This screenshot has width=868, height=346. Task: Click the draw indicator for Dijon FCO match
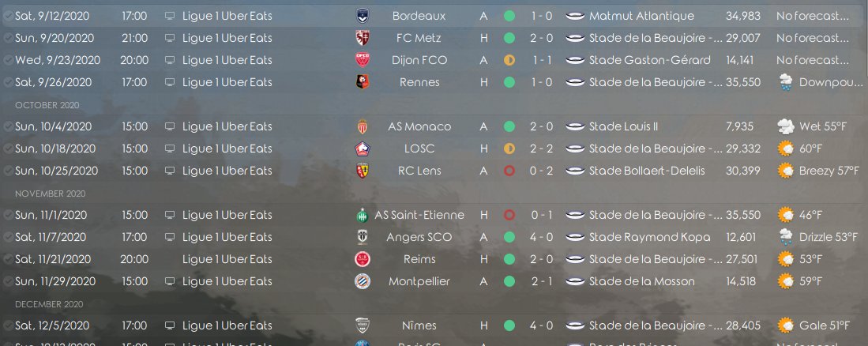pyautogui.click(x=509, y=60)
